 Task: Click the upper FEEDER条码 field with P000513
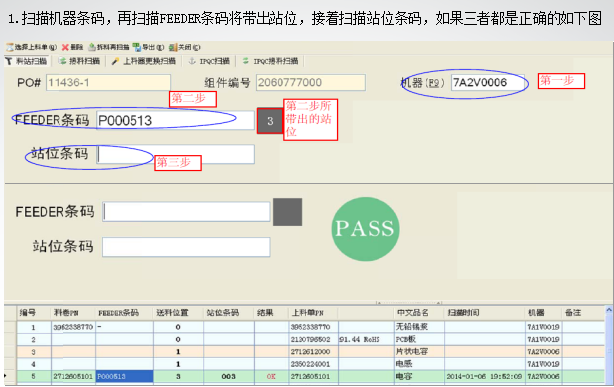click(175, 120)
